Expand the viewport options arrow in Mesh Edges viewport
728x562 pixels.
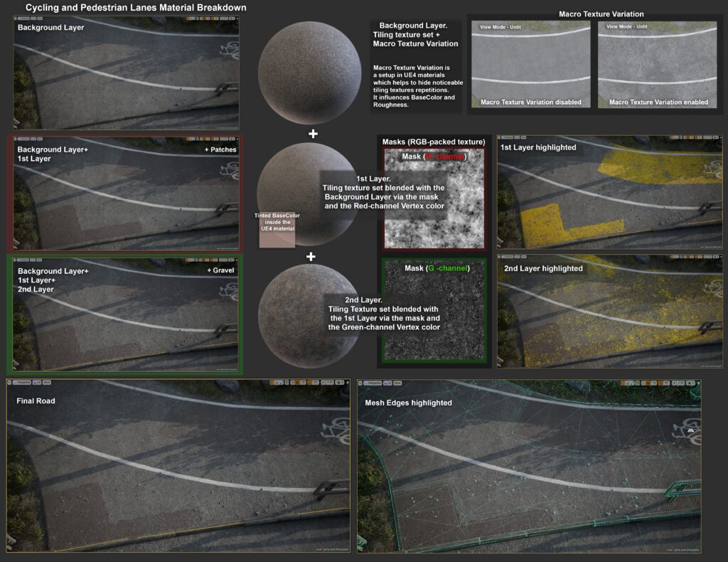point(360,383)
